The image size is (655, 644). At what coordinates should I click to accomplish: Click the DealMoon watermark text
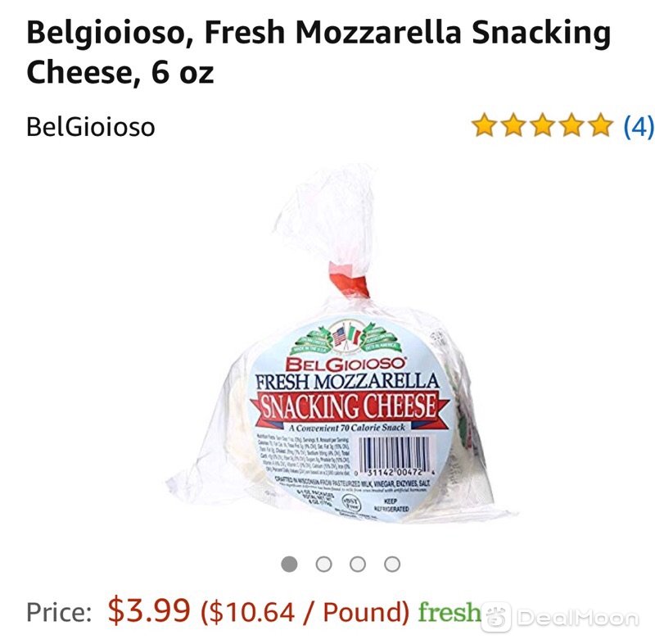[x=579, y=618]
